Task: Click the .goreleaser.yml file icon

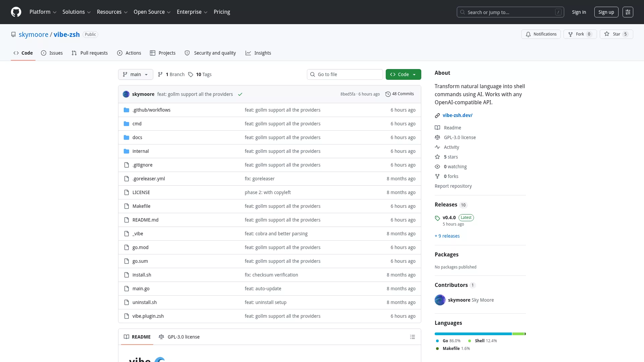Action: 126,179
